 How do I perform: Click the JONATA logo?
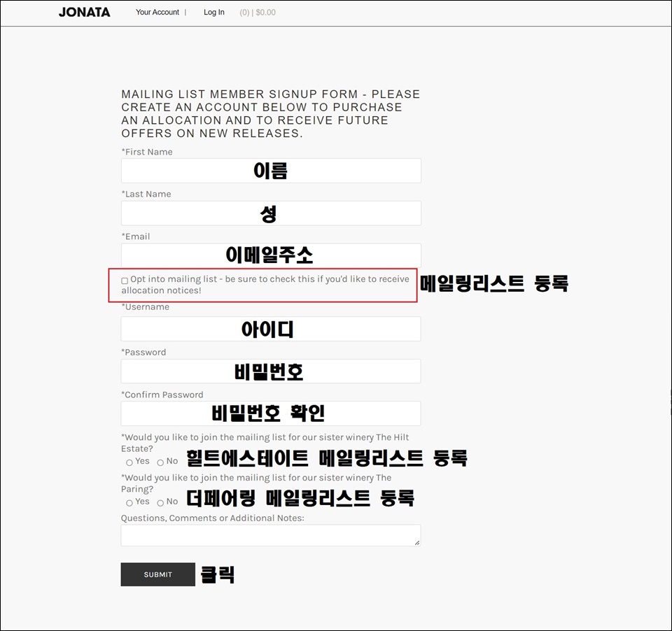[x=85, y=13]
